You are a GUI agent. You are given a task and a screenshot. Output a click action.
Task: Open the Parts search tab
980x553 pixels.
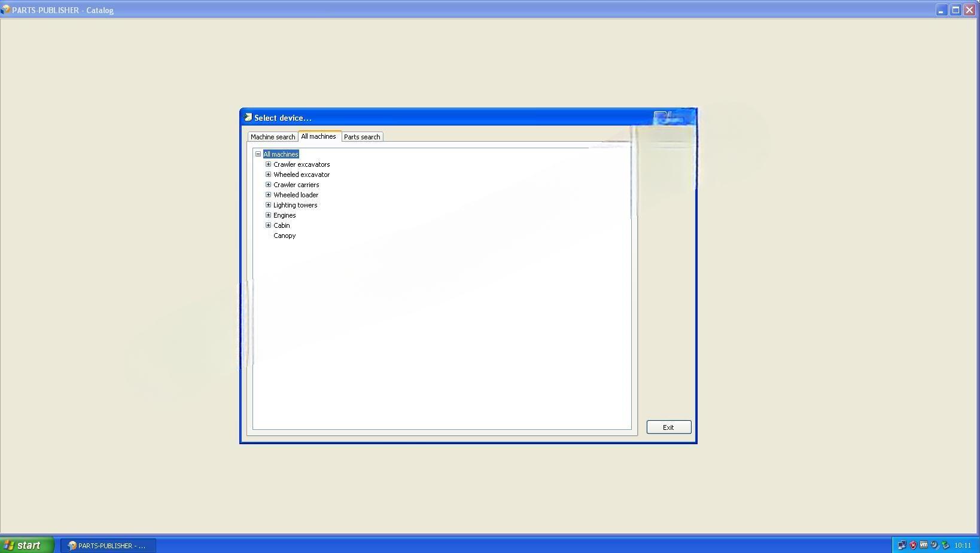coord(361,137)
